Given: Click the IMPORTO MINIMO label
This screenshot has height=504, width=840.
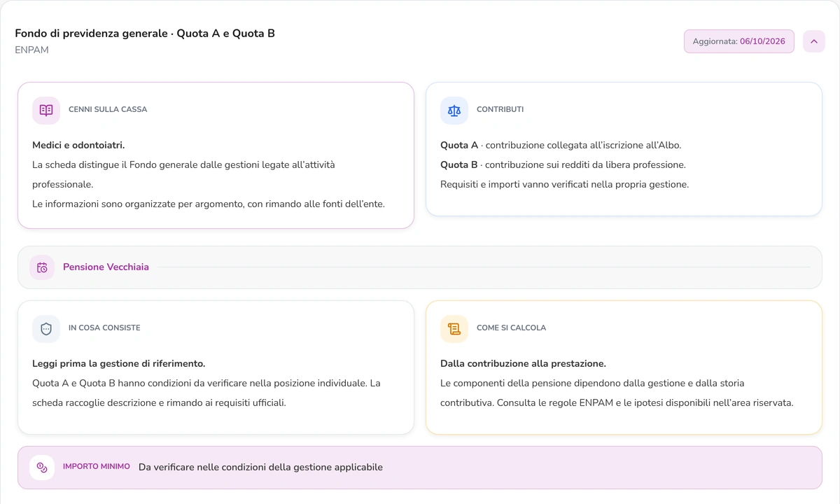Looking at the screenshot, I should (97, 467).
